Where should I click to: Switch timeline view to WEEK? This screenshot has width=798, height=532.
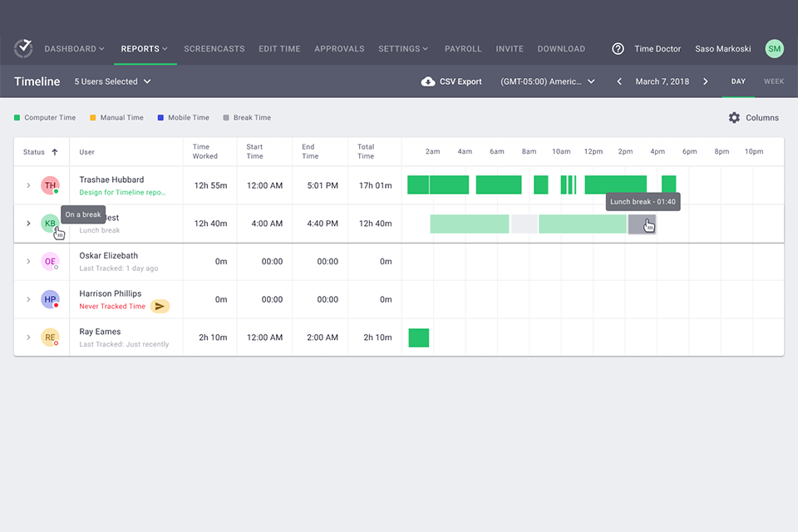[x=773, y=81]
